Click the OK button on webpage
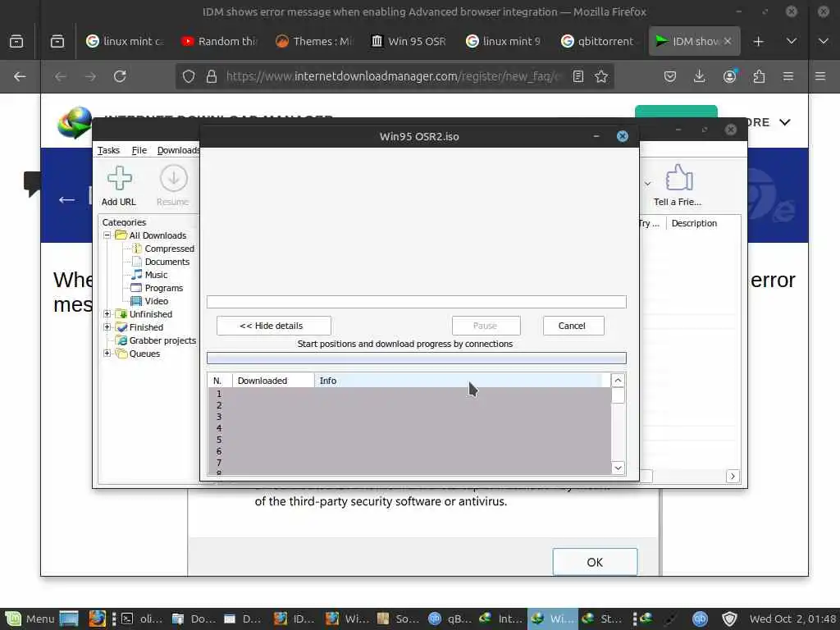The width and height of the screenshot is (840, 630). 595,562
